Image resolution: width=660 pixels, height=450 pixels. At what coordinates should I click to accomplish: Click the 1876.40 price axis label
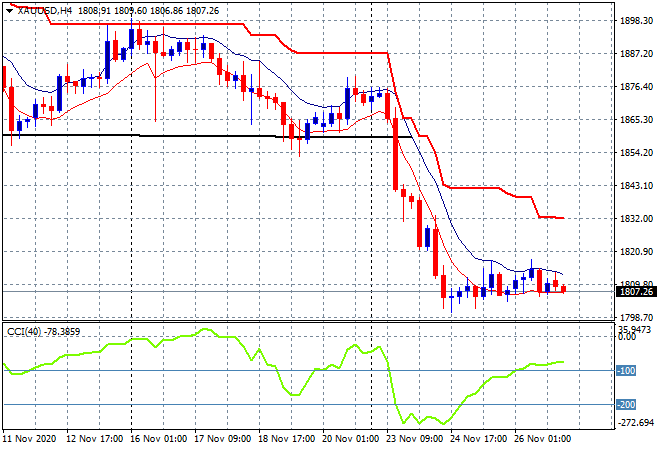(636, 86)
